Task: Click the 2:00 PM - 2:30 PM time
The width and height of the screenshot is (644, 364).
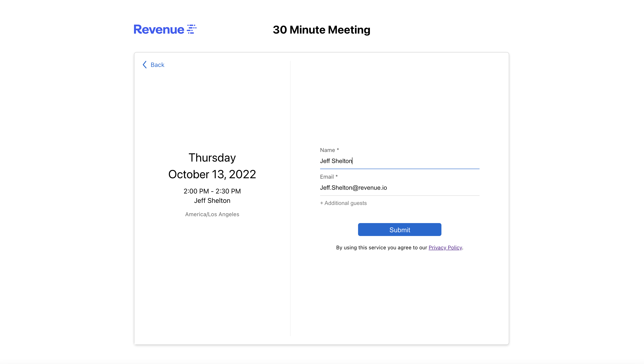Action: click(212, 191)
